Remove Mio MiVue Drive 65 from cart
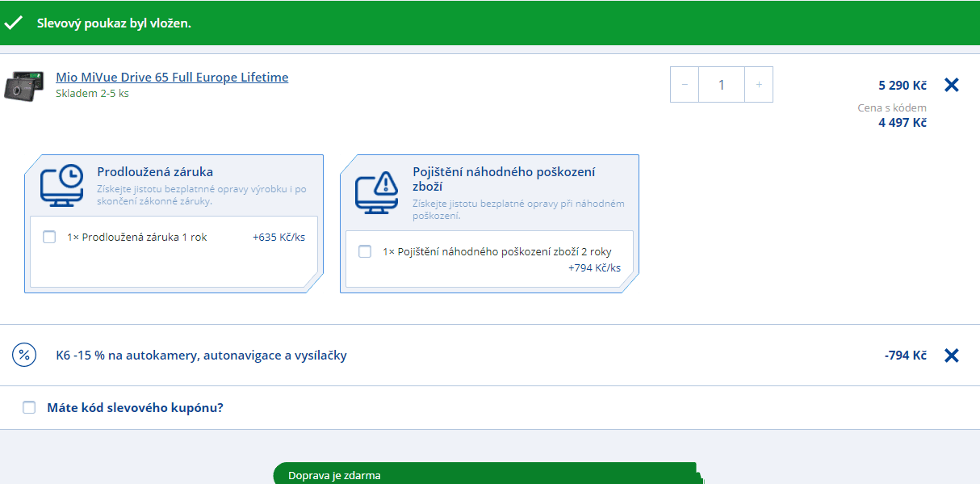This screenshot has width=980, height=484. coord(952,85)
